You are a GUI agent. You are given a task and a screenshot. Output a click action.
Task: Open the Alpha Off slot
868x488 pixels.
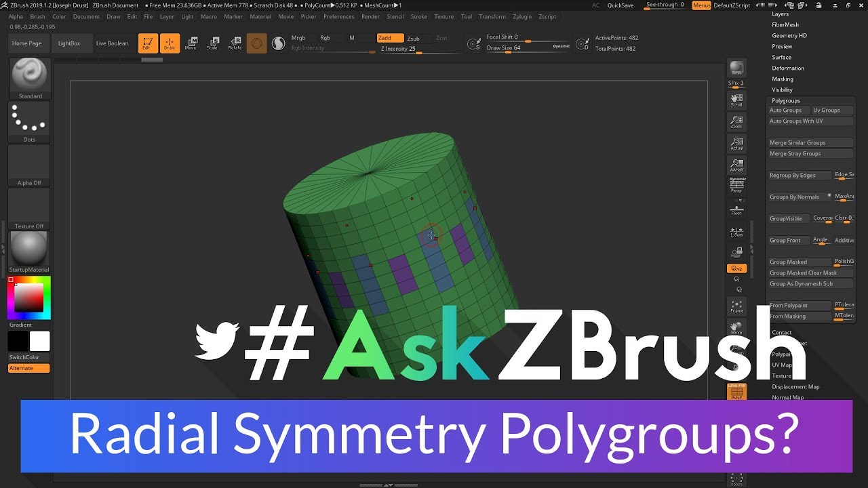[x=29, y=165]
